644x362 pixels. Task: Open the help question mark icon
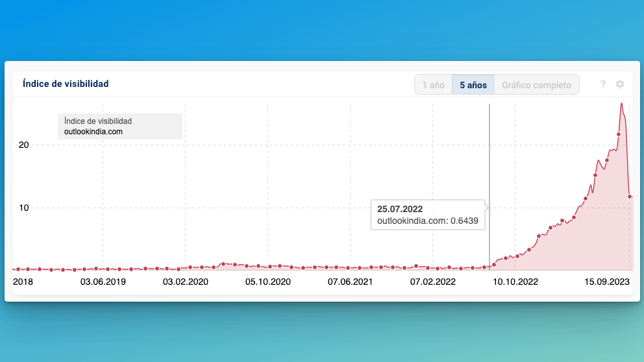click(603, 84)
